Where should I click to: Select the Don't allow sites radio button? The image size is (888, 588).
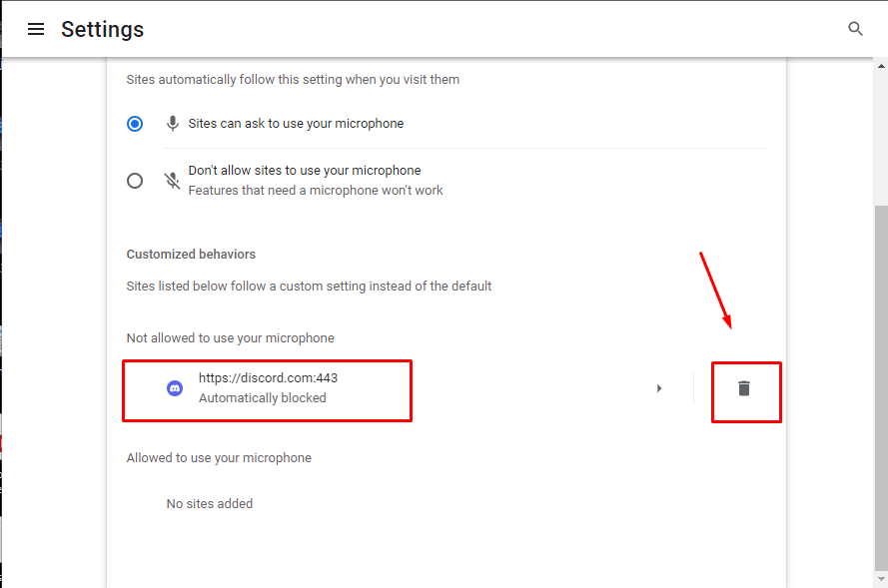(x=135, y=181)
